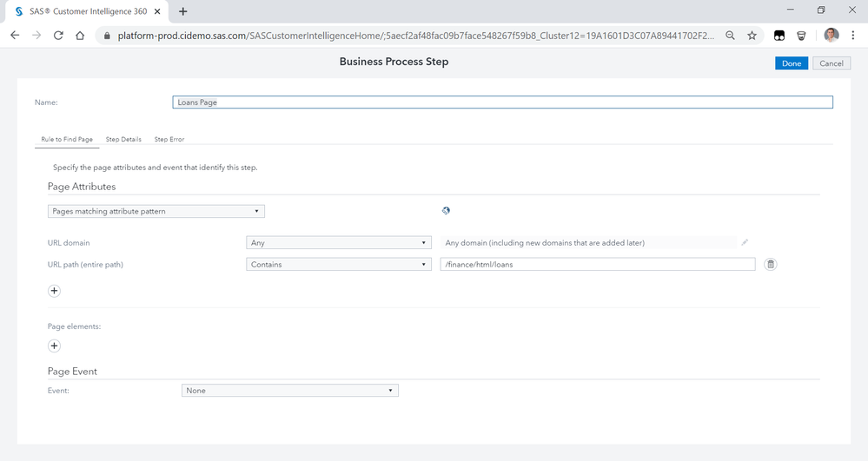This screenshot has height=461, width=868.
Task: Bookmark this page with the star icon
Action: pyautogui.click(x=752, y=36)
